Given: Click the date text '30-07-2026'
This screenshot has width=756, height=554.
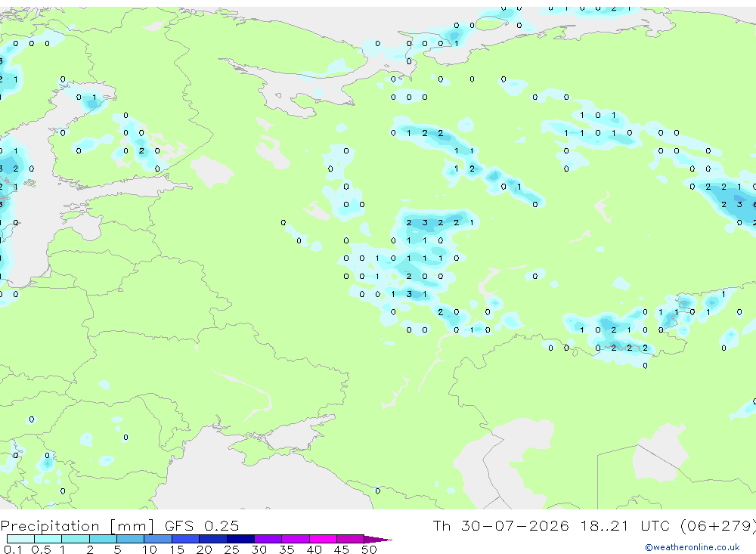Looking at the screenshot, I should coord(515,525).
